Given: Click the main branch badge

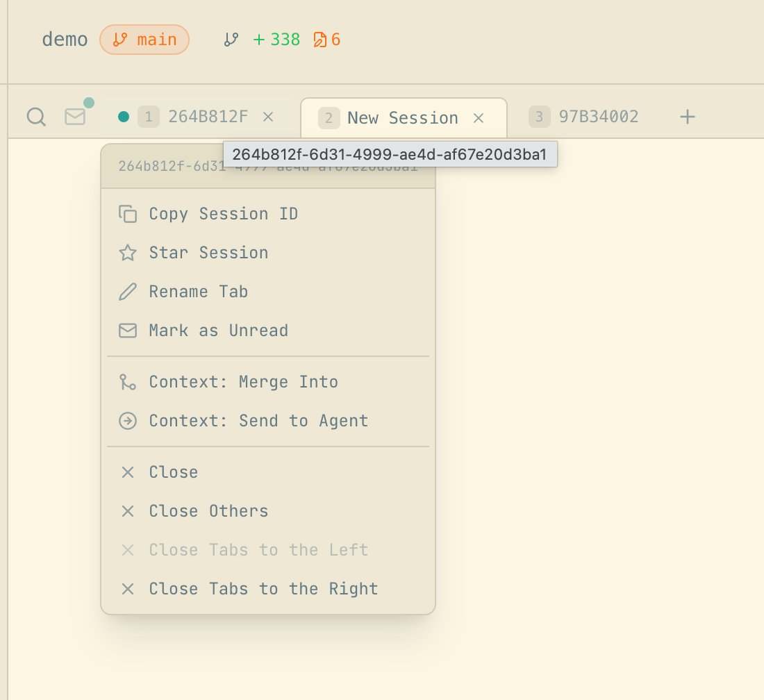Looking at the screenshot, I should 144,40.
